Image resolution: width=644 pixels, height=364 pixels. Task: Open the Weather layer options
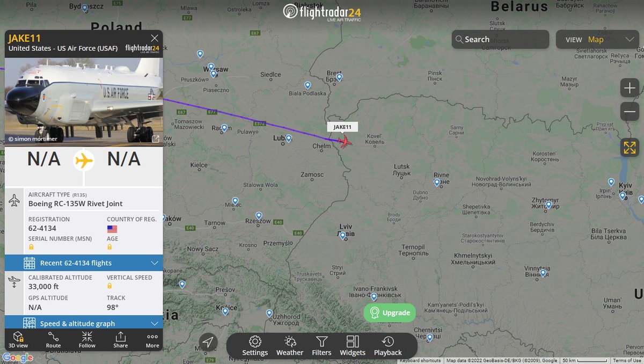coord(290,346)
